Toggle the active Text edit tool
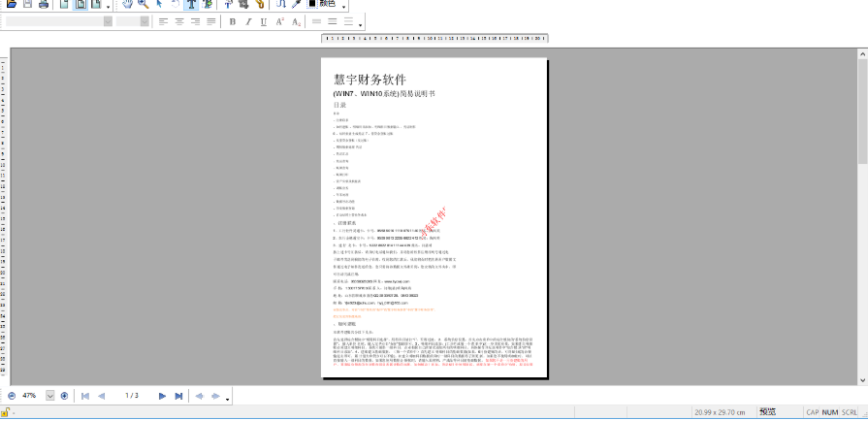 [x=191, y=4]
